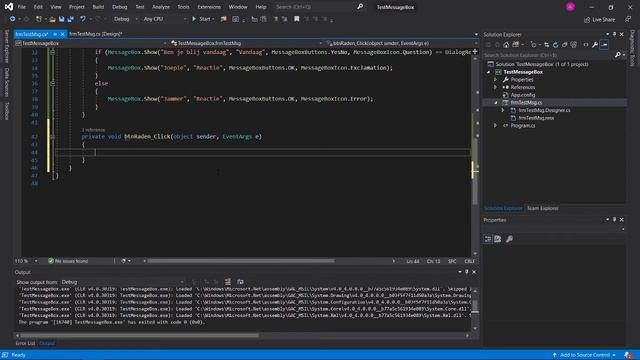The image size is (640, 360).
Task: Expand the Program.cs node
Action: point(496,126)
